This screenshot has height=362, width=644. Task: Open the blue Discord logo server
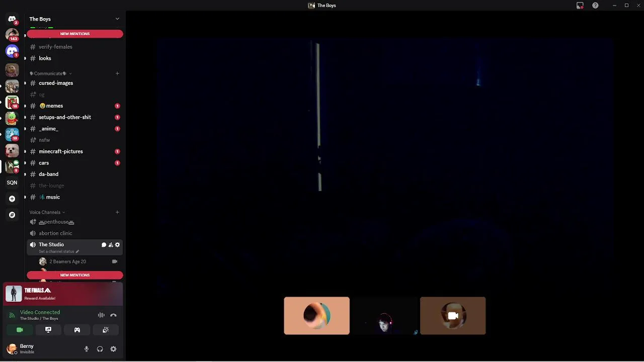coord(12,51)
